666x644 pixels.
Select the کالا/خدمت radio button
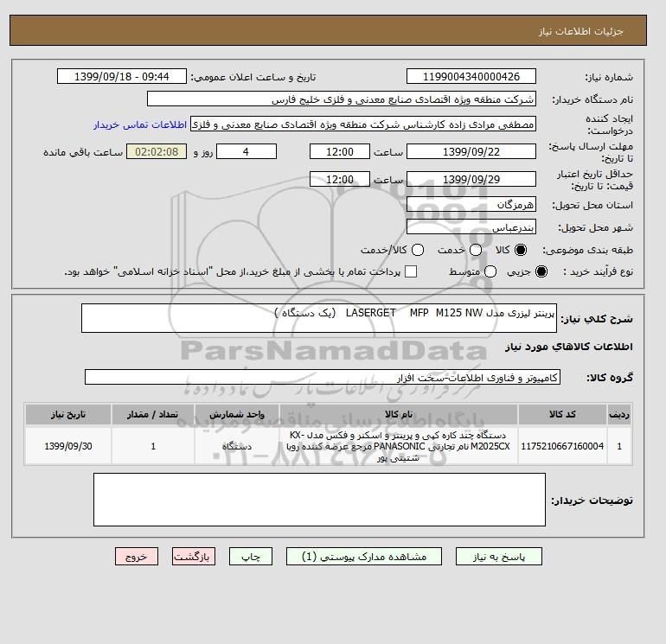[418, 250]
